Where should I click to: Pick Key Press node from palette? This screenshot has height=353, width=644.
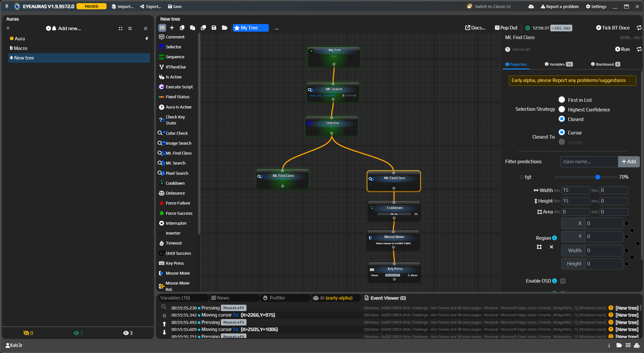pos(175,263)
